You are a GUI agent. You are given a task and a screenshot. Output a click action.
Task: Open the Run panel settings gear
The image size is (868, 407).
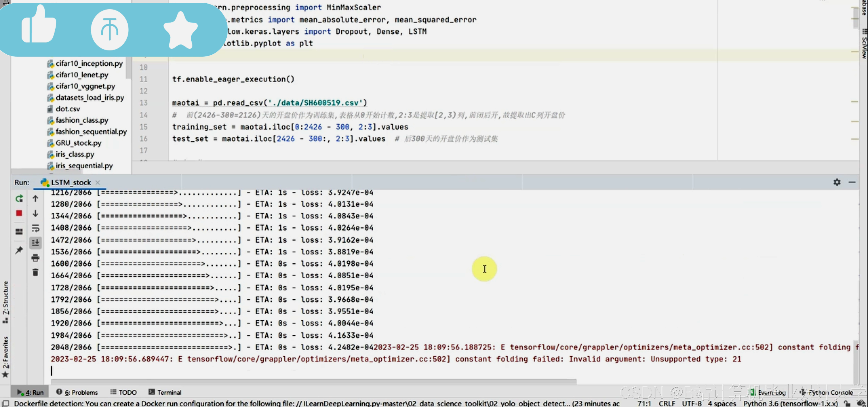pos(837,182)
